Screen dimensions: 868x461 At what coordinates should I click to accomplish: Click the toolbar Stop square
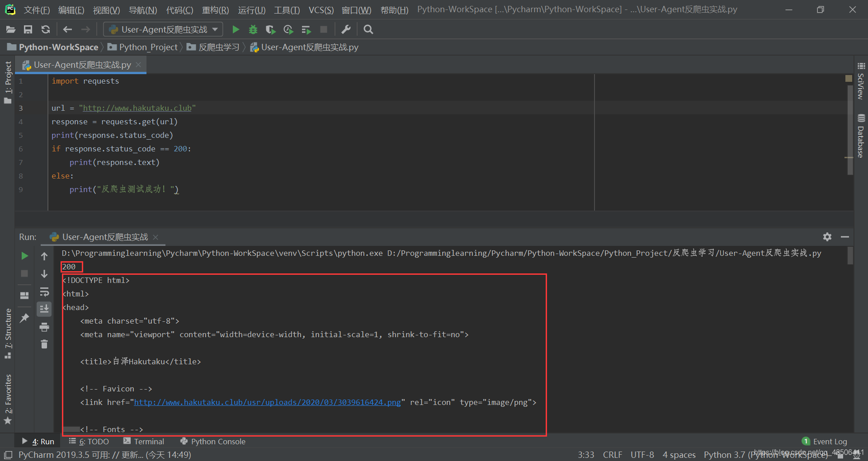[x=324, y=29]
